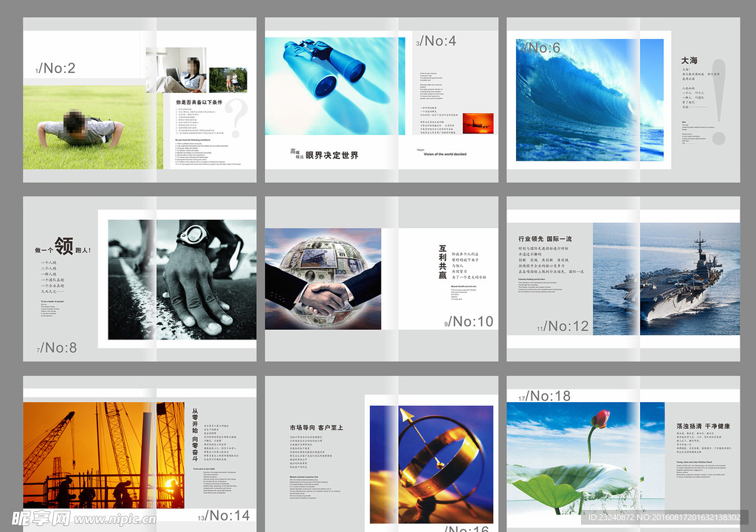Select the heading "荡涤扬清 干净健康"
Viewport: 756px width, 532px height.
(703, 426)
